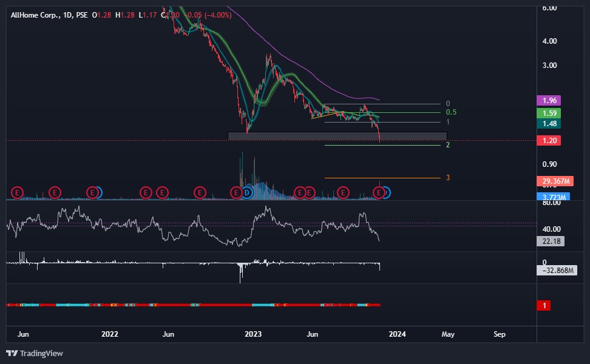Click the -32.868M indicator value label
The image size is (590, 364).
coord(555,269)
